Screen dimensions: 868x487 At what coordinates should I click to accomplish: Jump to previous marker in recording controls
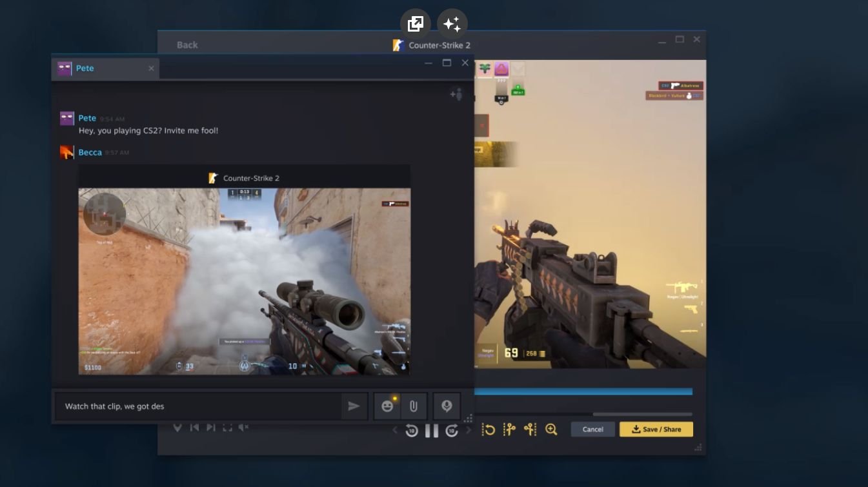tap(194, 427)
